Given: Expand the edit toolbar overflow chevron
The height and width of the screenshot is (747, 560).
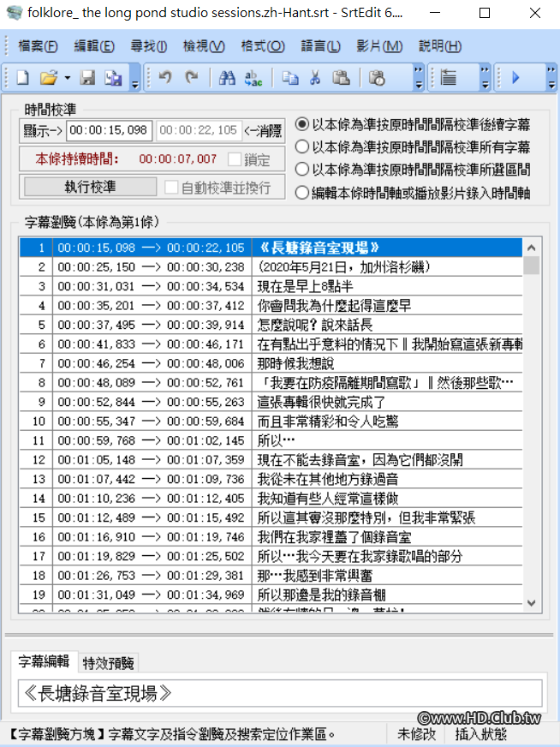Looking at the screenshot, I should (419, 77).
